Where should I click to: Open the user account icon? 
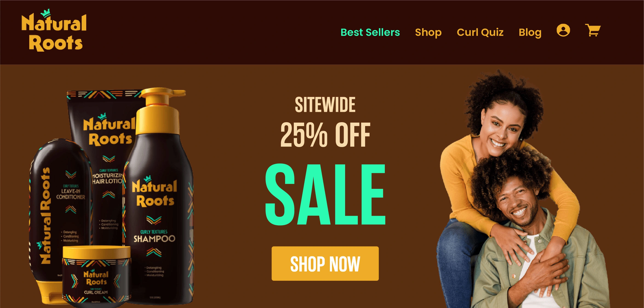tap(563, 30)
